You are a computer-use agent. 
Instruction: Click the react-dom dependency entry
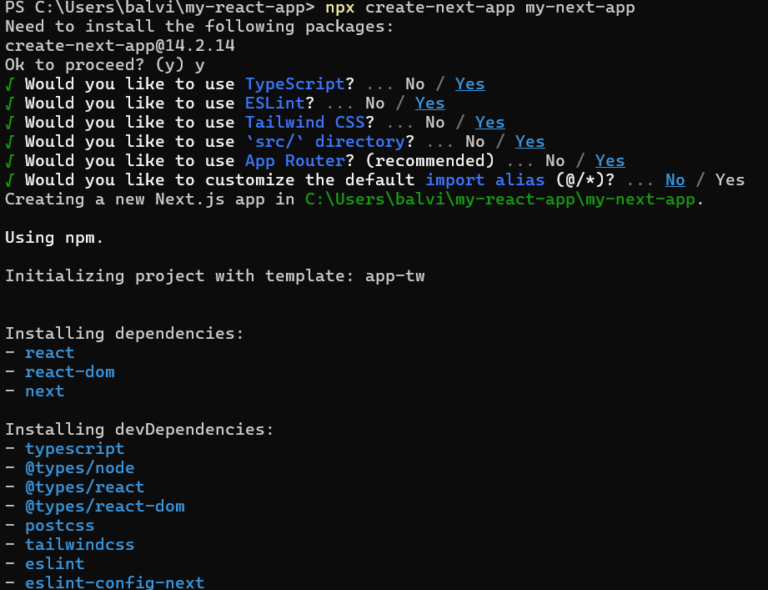click(x=69, y=372)
